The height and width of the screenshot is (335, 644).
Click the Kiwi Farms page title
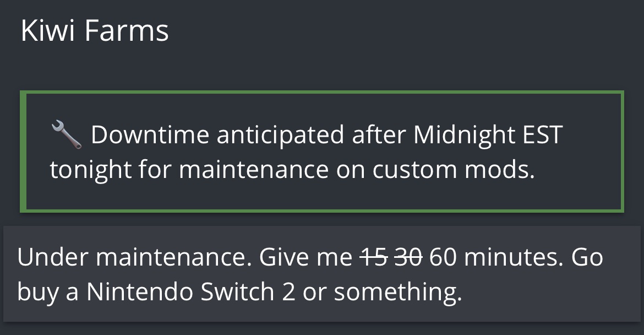[x=95, y=31]
